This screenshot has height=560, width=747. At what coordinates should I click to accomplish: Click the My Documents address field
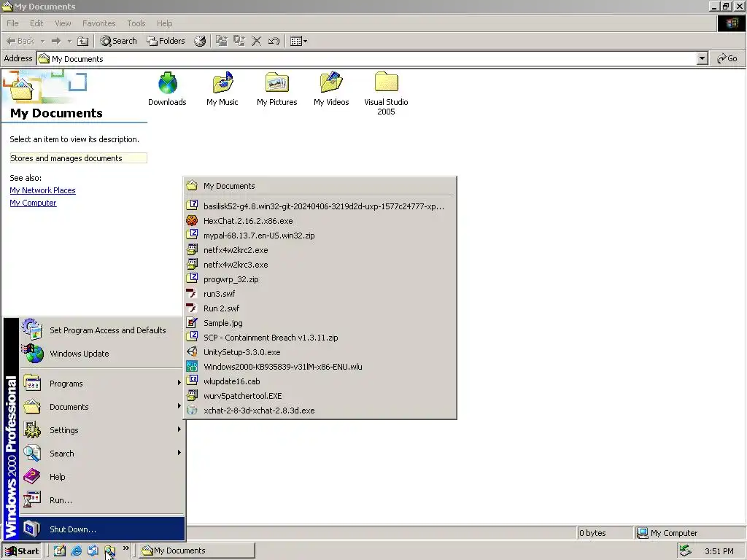click(367, 58)
